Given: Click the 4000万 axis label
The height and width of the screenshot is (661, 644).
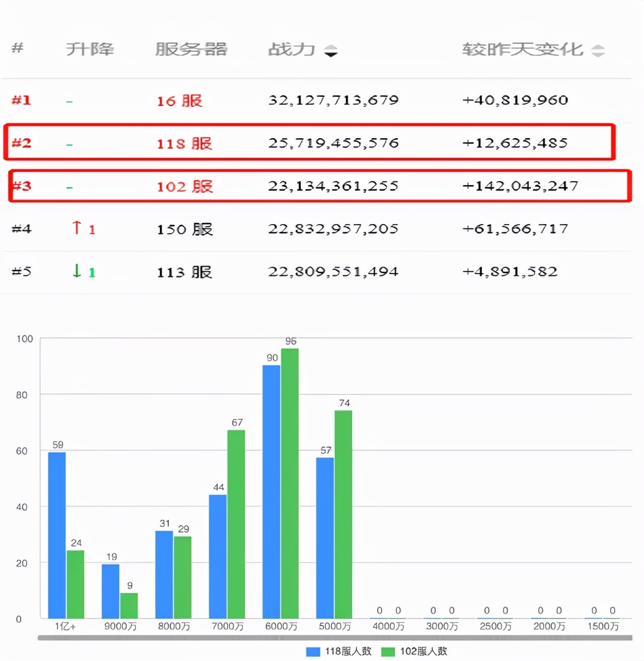Looking at the screenshot, I should point(388,626).
